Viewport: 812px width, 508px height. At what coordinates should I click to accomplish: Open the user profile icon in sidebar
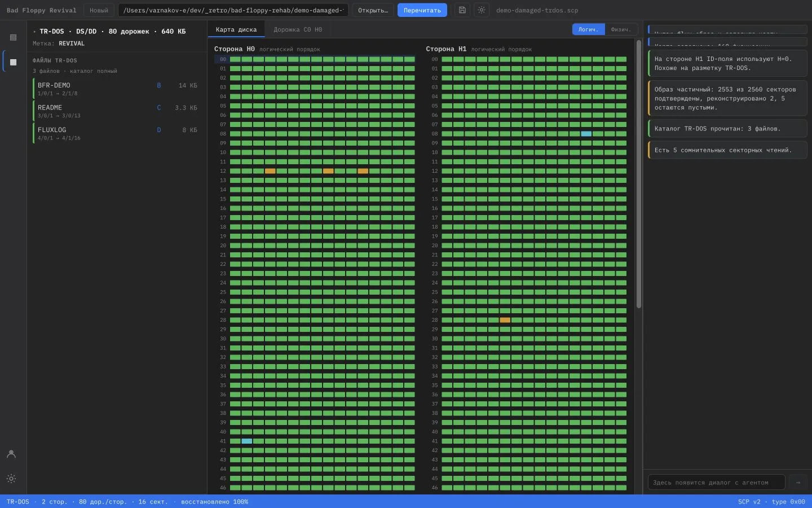(x=11, y=454)
